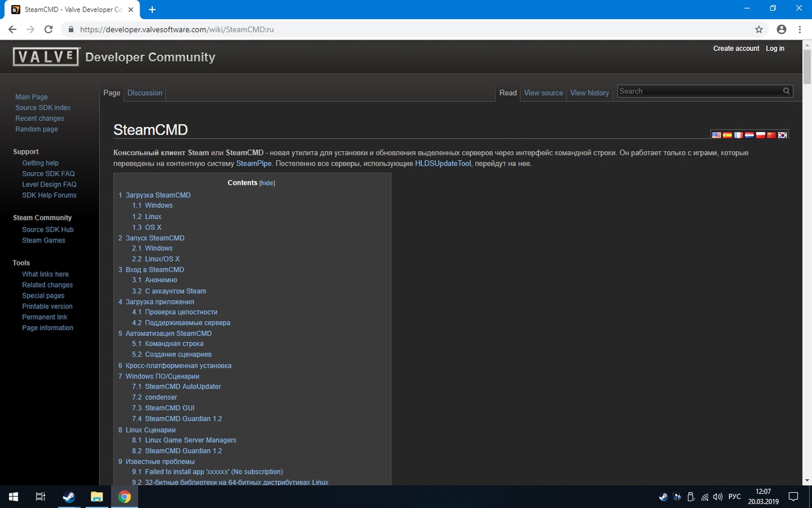812x508 pixels.
Task: Choose the Polish flag language icon
Action: pos(761,135)
